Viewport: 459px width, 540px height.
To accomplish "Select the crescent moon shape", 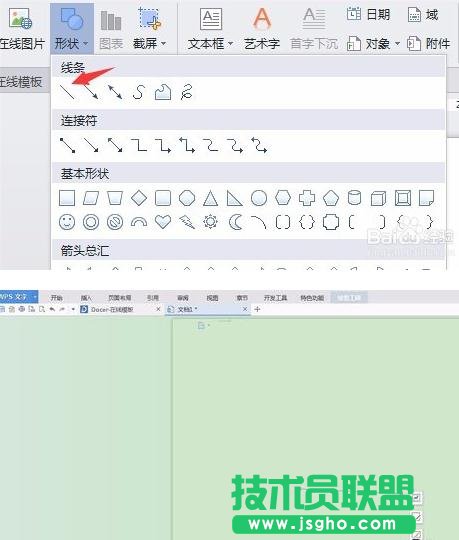I will 235,222.
